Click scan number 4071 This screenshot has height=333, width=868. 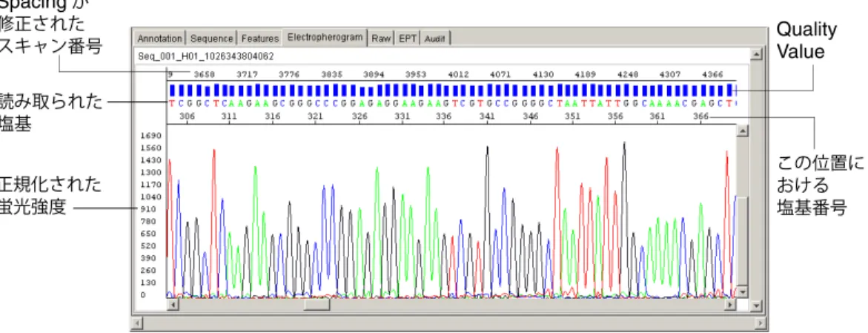(502, 73)
